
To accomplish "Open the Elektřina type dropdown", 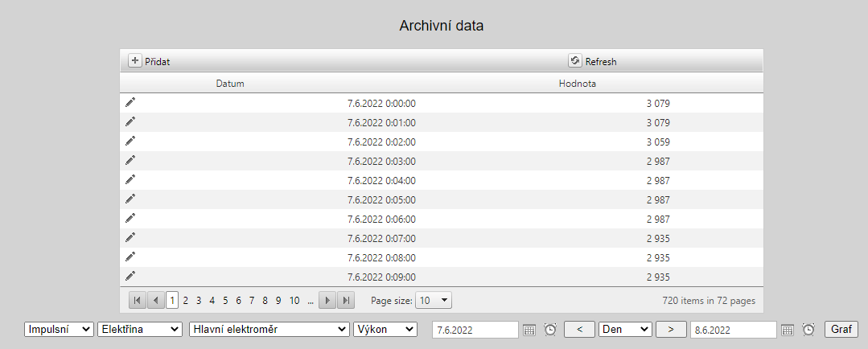I will pyautogui.click(x=140, y=330).
